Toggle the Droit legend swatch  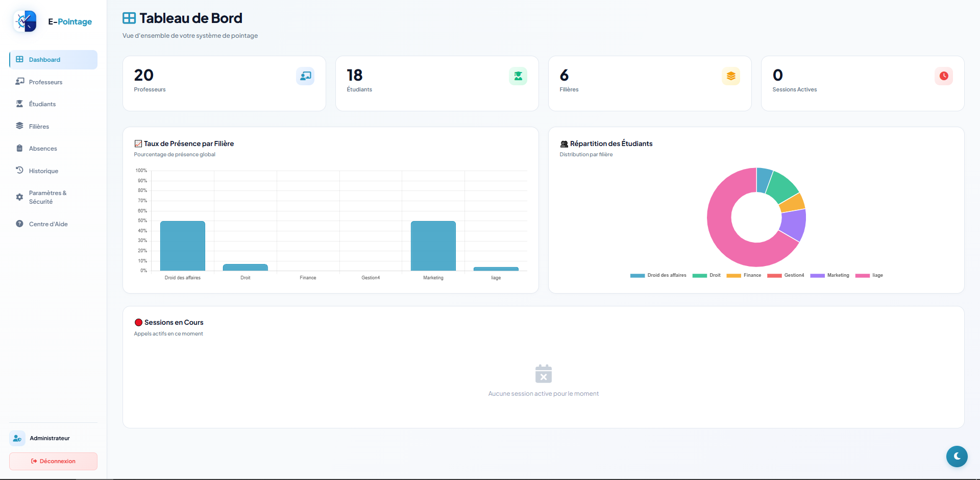[700, 276]
